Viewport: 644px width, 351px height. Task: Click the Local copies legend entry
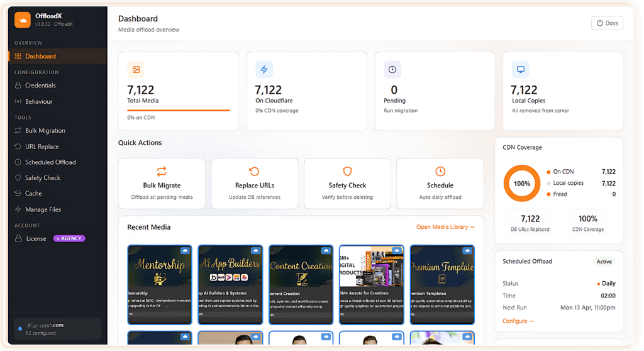pos(581,183)
